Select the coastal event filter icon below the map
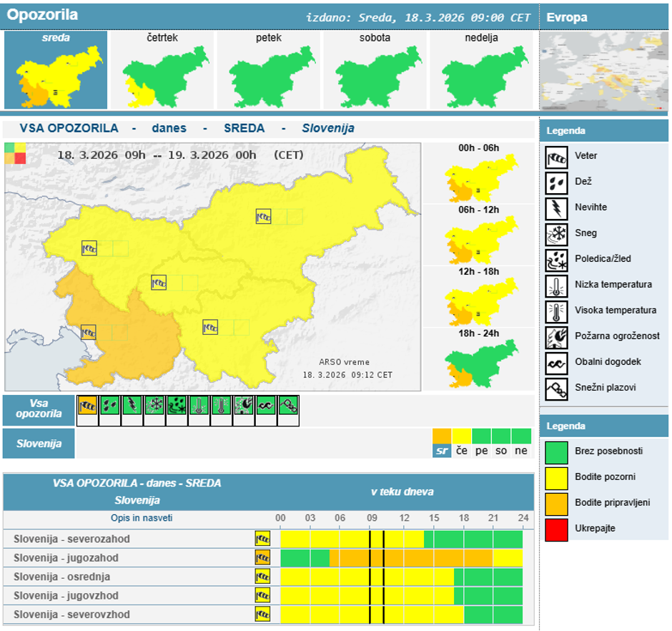Viewport: 672px width, 631px height. 266,406
